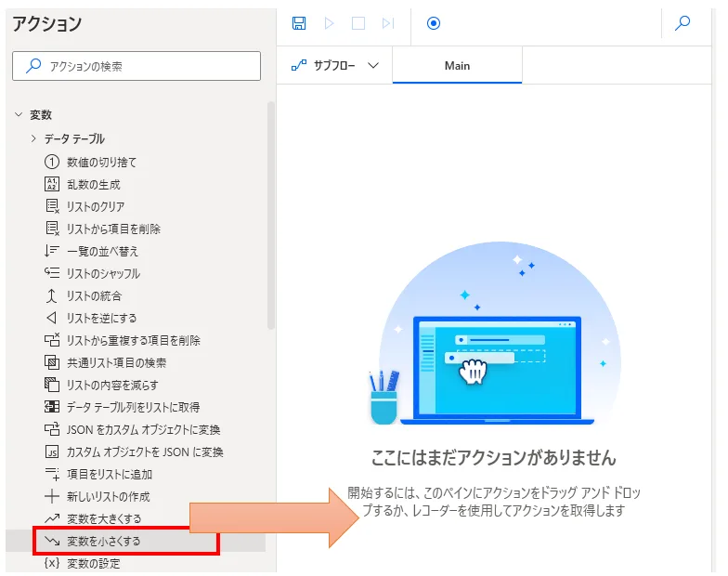Type in the アクションの検索 search field
The width and height of the screenshot is (728, 576).
(136, 66)
